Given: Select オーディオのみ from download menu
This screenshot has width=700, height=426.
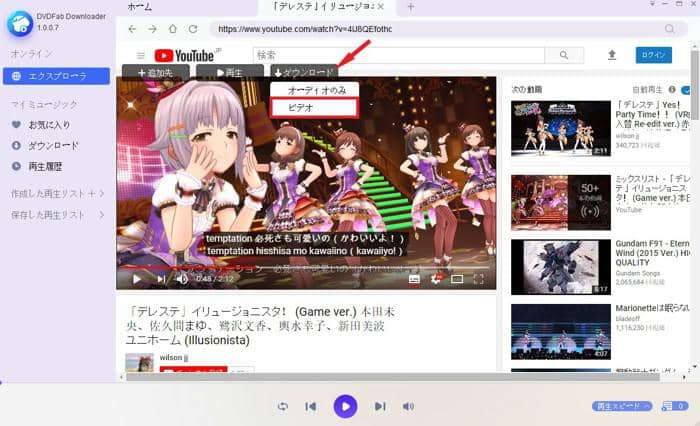Looking at the screenshot, I should tap(314, 90).
